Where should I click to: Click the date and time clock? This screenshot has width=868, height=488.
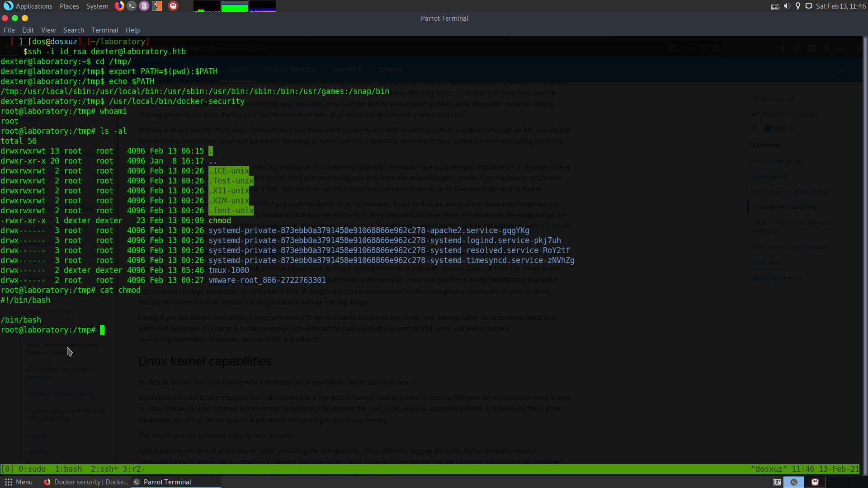(840, 6)
